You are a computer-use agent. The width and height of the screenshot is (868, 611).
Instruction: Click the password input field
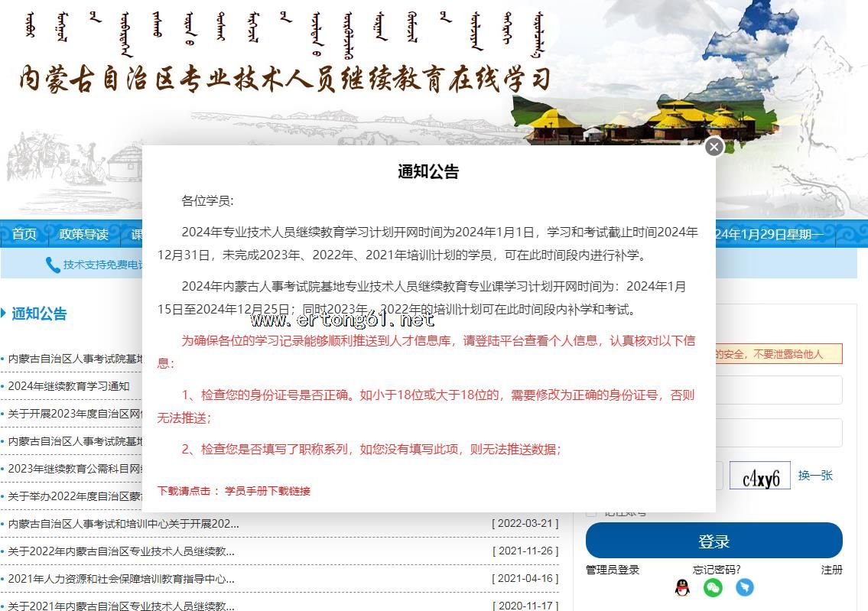779,433
